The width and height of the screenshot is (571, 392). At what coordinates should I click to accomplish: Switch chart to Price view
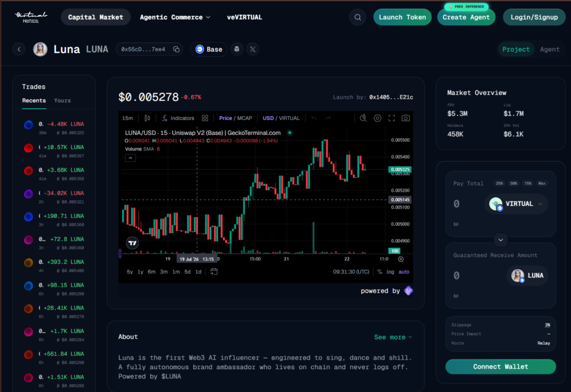click(x=225, y=118)
